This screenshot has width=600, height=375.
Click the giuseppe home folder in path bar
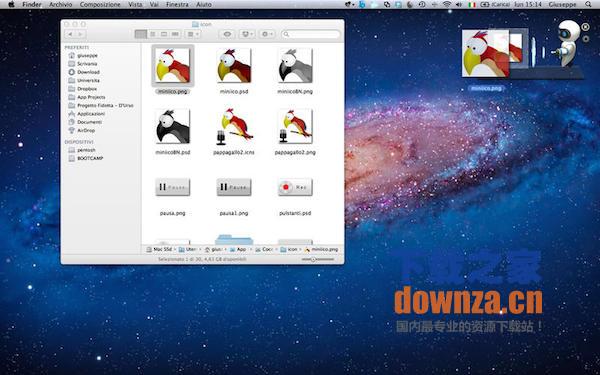(x=214, y=249)
